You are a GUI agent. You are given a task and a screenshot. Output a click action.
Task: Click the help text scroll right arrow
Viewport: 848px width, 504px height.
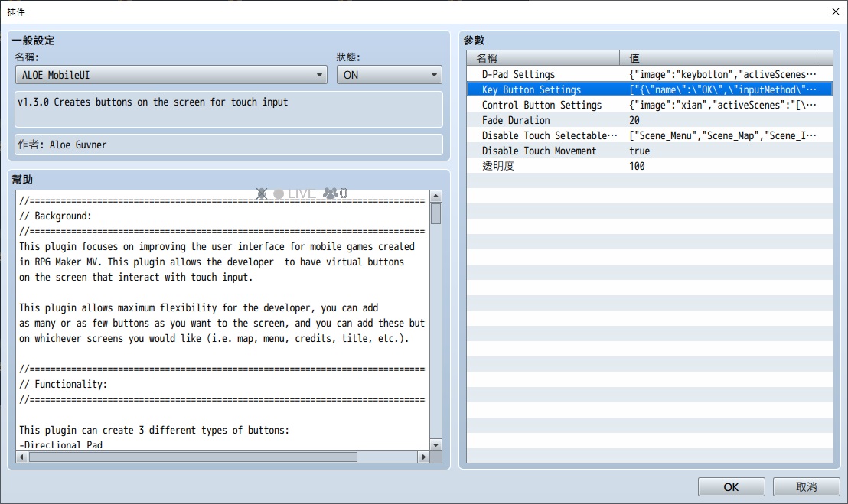coord(424,457)
